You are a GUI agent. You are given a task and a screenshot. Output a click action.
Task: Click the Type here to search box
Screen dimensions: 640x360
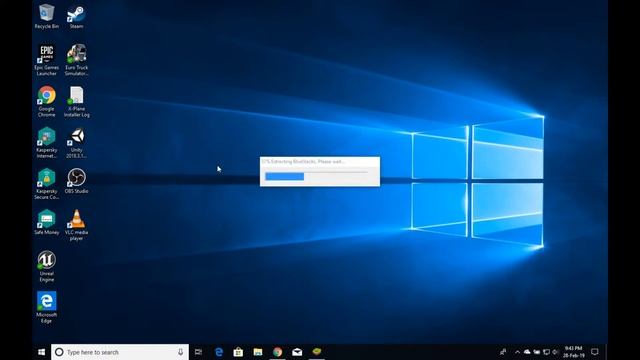pyautogui.click(x=120, y=352)
